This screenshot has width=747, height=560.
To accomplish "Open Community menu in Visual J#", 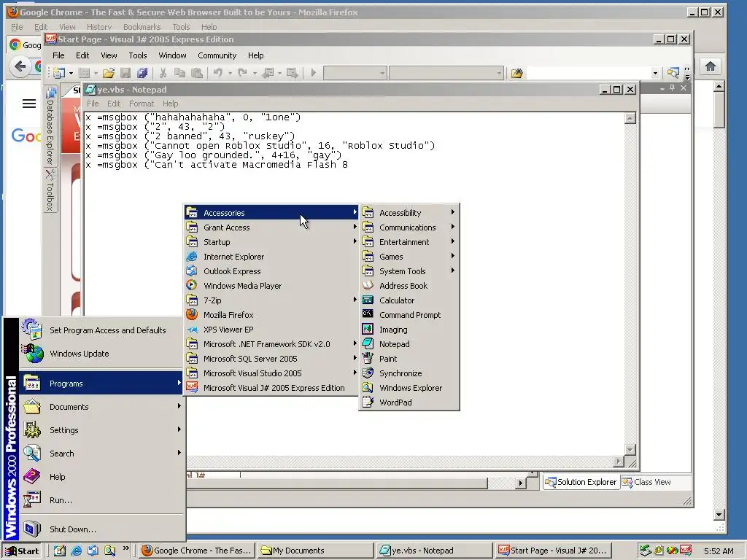I will pyautogui.click(x=217, y=55).
